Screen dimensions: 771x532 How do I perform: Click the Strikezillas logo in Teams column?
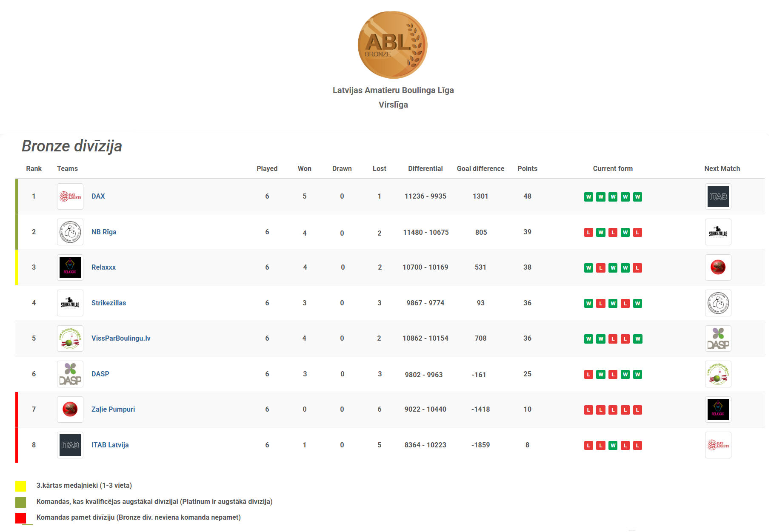[x=70, y=303]
